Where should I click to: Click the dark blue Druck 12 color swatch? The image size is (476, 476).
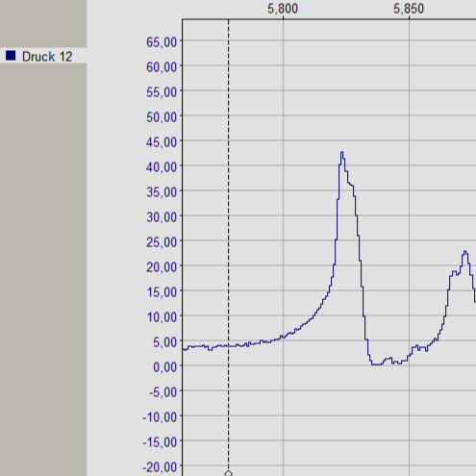click(11, 56)
